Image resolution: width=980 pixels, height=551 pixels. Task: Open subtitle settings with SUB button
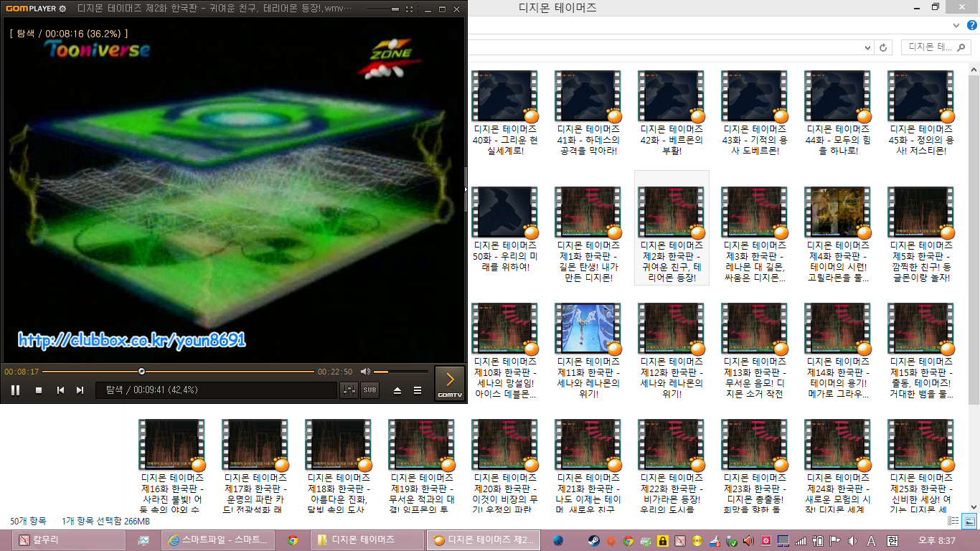click(369, 390)
